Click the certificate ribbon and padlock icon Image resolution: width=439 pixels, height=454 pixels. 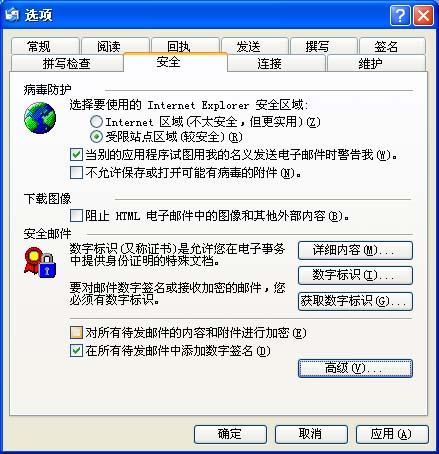point(40,263)
